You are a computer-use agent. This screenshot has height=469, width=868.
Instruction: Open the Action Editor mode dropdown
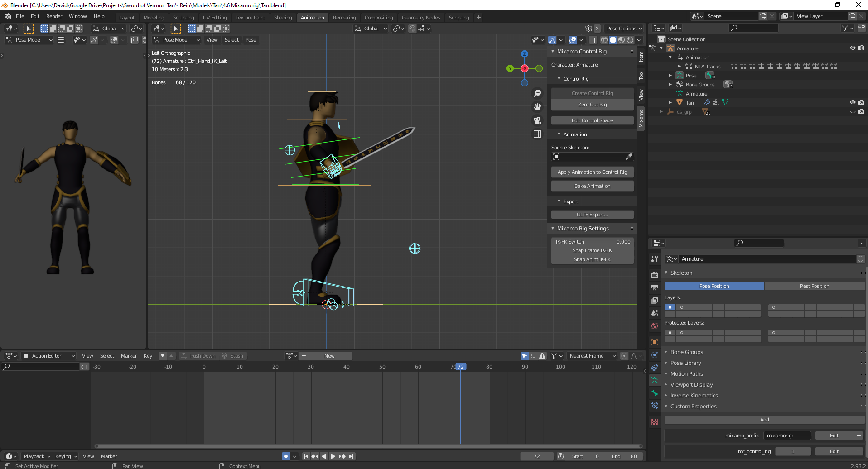48,356
